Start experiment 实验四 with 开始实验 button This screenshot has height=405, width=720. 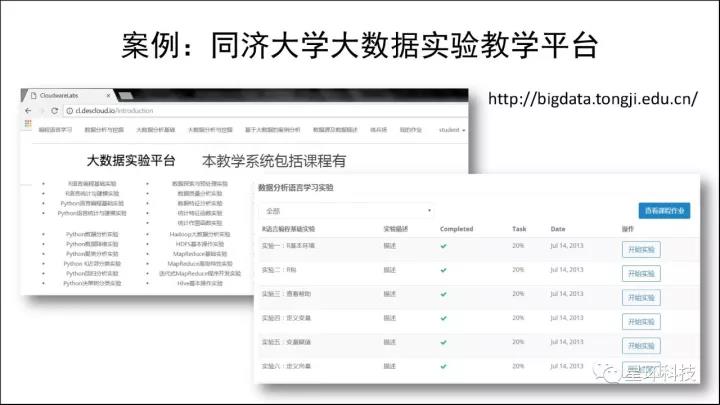pos(641,322)
